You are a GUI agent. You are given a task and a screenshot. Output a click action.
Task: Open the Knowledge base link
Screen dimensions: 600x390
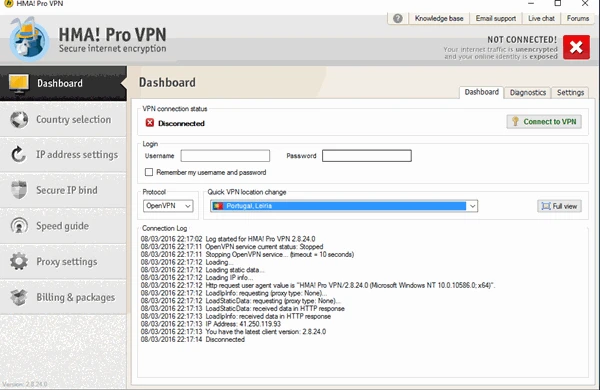click(439, 18)
